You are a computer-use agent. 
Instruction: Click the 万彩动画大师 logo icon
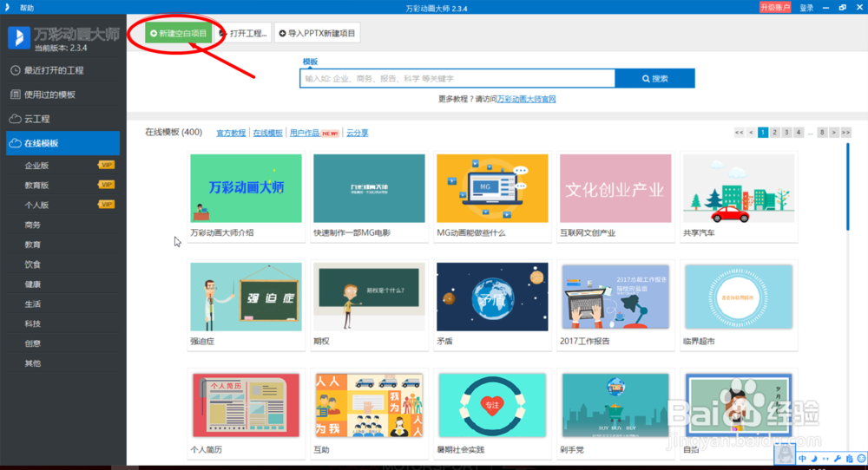click(x=19, y=37)
